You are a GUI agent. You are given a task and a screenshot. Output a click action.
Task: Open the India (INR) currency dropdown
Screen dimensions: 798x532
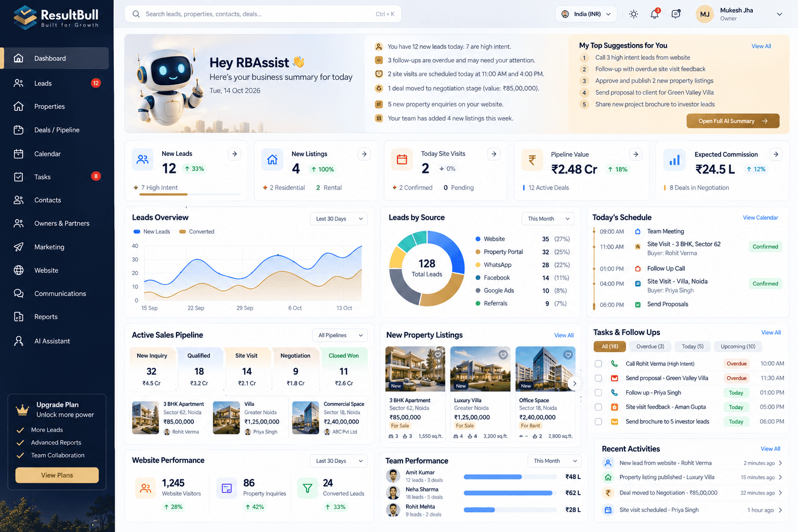point(586,14)
